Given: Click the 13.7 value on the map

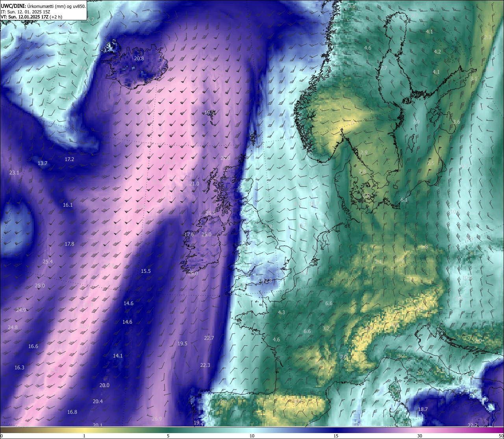Looking at the screenshot, I should click(43, 163).
